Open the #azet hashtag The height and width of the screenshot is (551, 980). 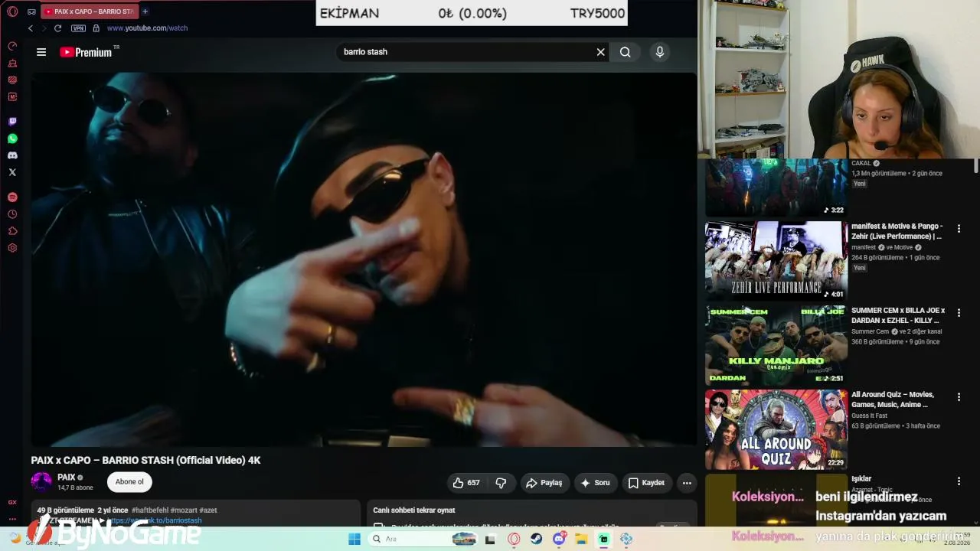tap(208, 510)
